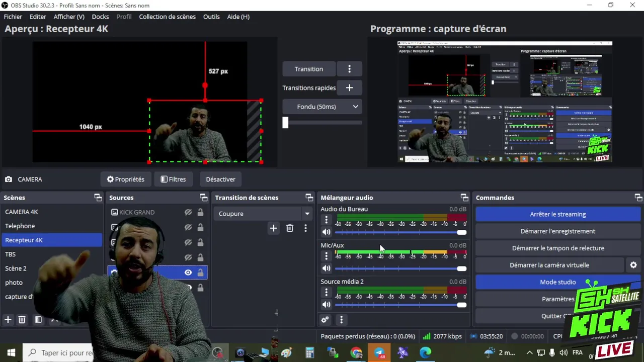The width and height of the screenshot is (644, 362).
Task: Add a quick transition with plus icon
Action: point(349,87)
